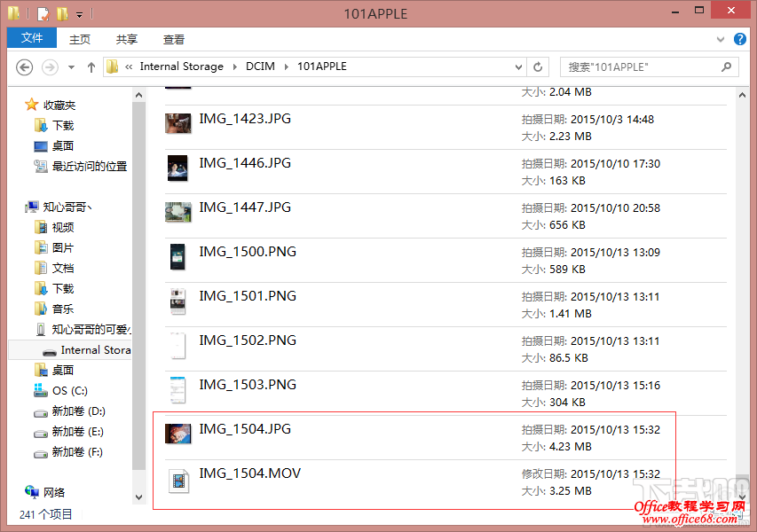Select the IMG_1502.PNG thumbnail

coord(177,345)
